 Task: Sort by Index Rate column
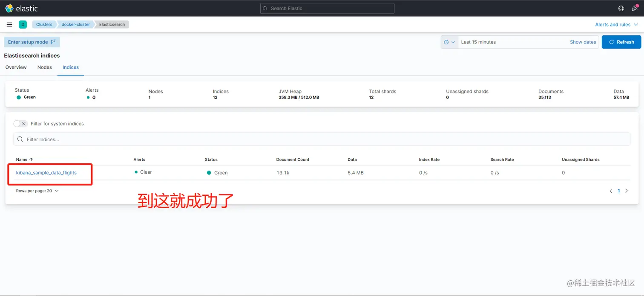(x=429, y=160)
